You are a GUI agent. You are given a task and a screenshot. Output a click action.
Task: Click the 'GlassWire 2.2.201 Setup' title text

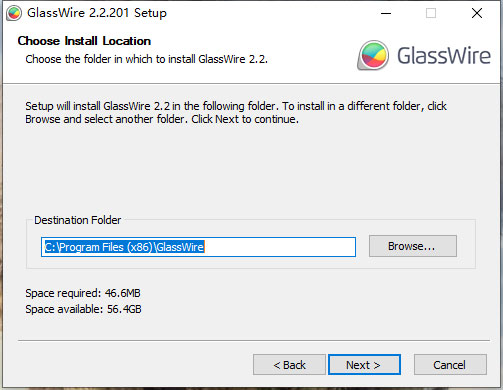coord(97,13)
